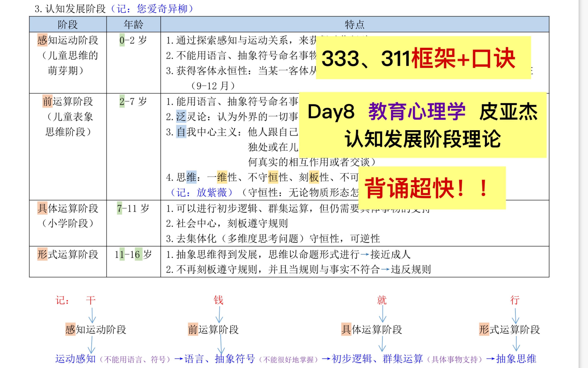Click the line '2.不能用语言、抽象符号命名事物'
This screenshot has width=588, height=368.
click(241, 55)
